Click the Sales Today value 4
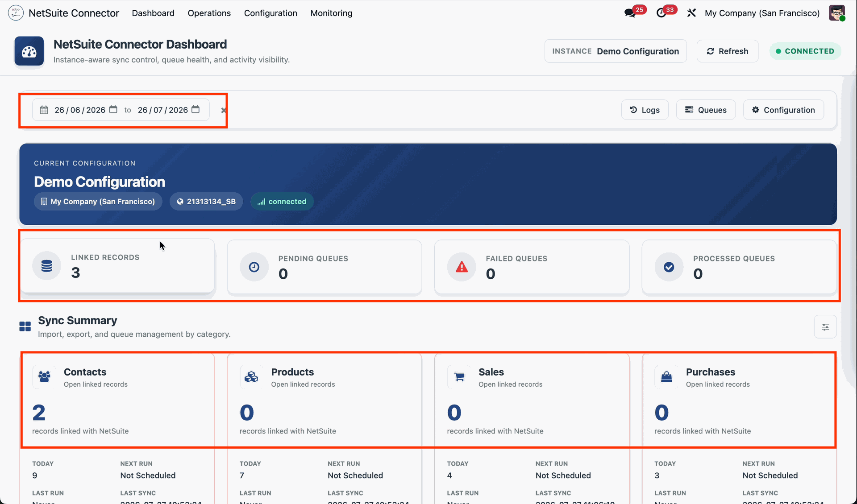This screenshot has width=857, height=504. pyautogui.click(x=449, y=475)
